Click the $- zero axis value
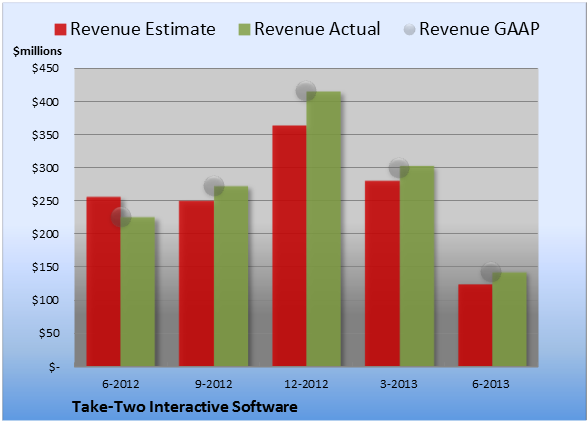588x422 pixels. click(54, 366)
